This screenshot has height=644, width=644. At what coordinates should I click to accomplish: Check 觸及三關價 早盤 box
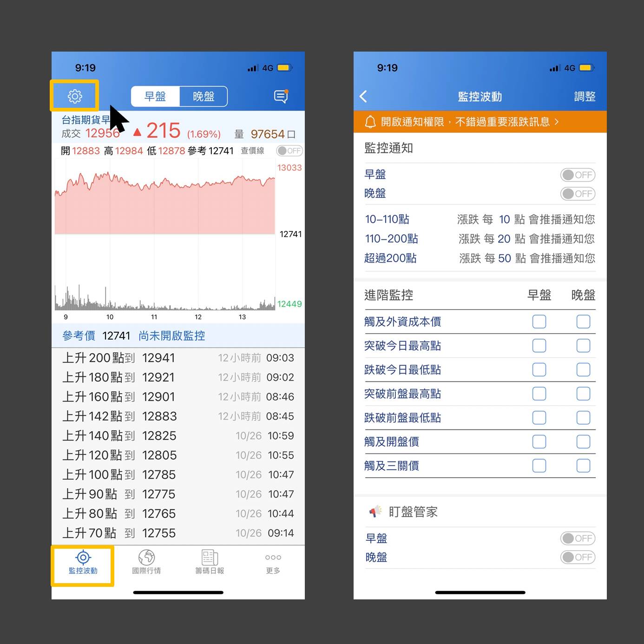pos(539,466)
